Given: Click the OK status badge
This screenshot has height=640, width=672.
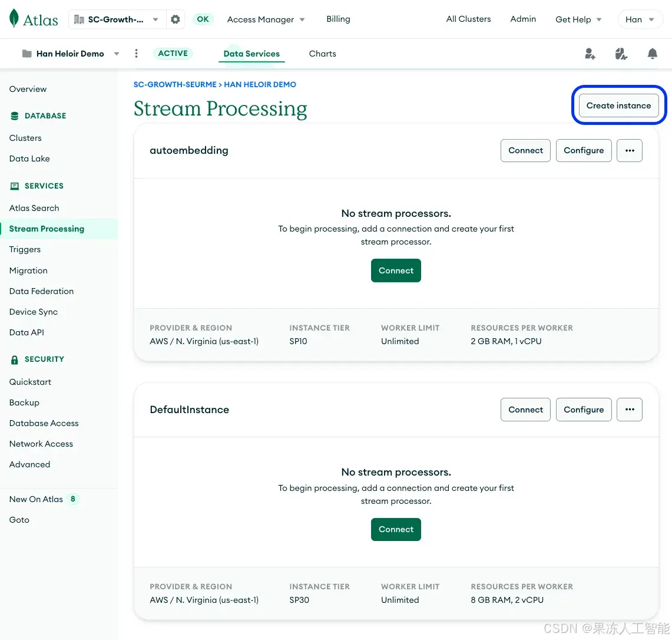Looking at the screenshot, I should [203, 19].
